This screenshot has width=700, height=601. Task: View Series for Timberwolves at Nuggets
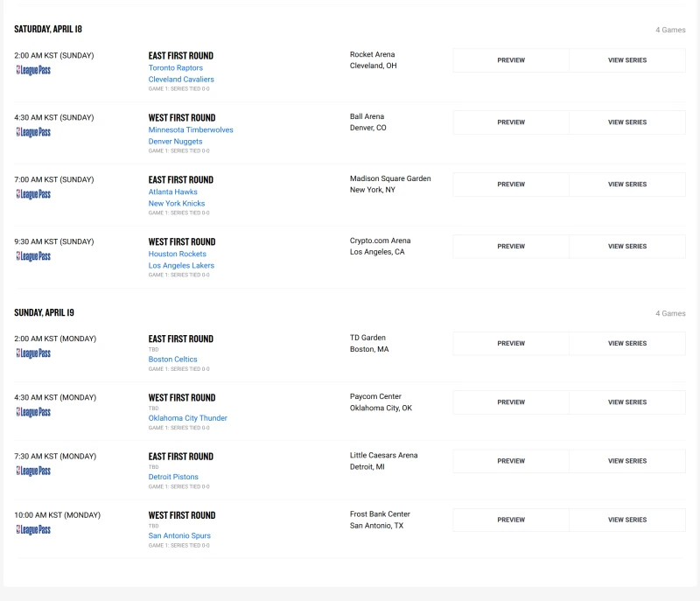(x=627, y=122)
